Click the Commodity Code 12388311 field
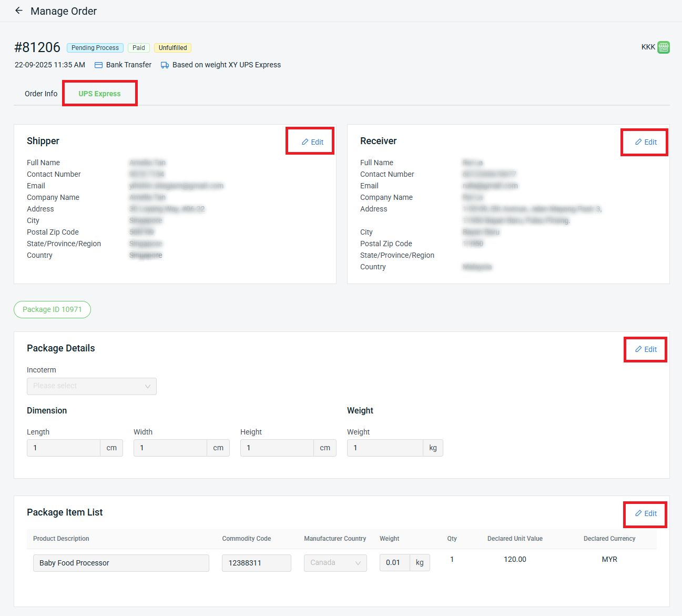 click(256, 563)
